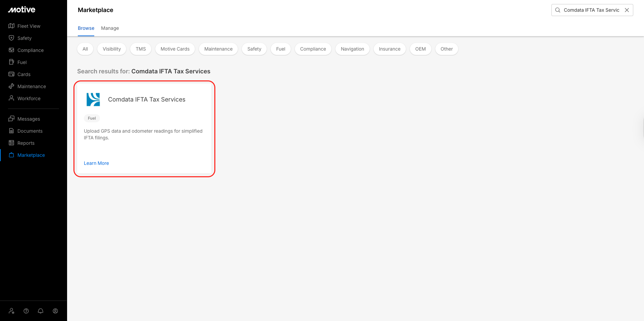Viewport: 644px width, 321px height.
Task: Clear the search with the X icon
Action: [627, 10]
